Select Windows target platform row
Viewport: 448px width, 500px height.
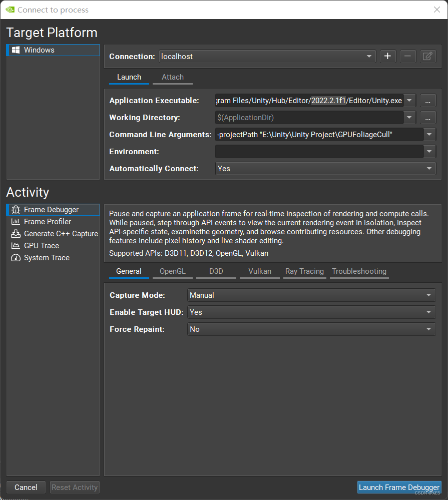(53, 50)
